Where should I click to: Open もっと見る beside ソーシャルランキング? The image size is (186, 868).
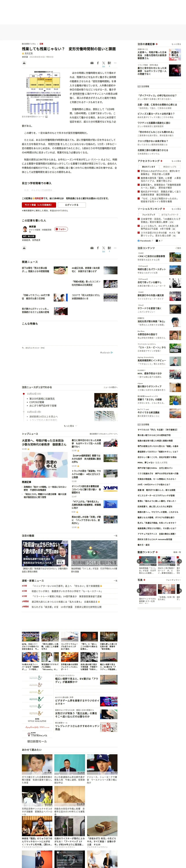(x=176, y=209)
